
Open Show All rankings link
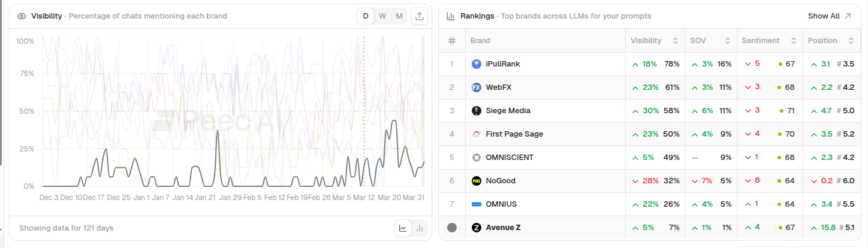click(x=829, y=16)
